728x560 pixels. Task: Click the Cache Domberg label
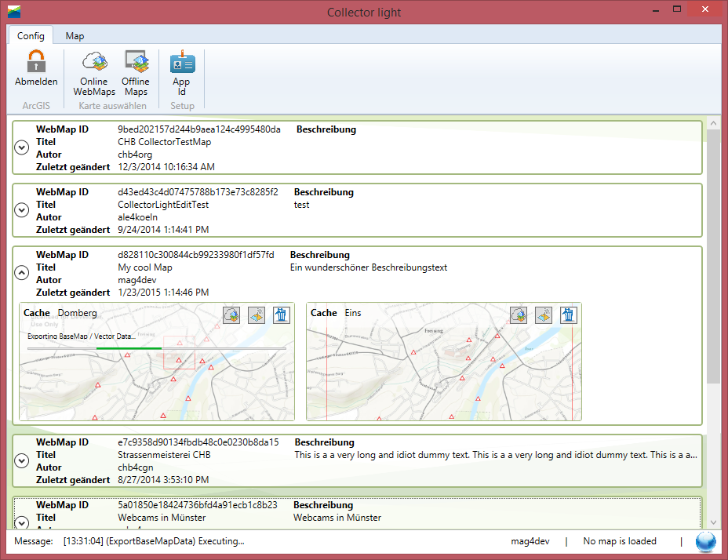(x=60, y=313)
